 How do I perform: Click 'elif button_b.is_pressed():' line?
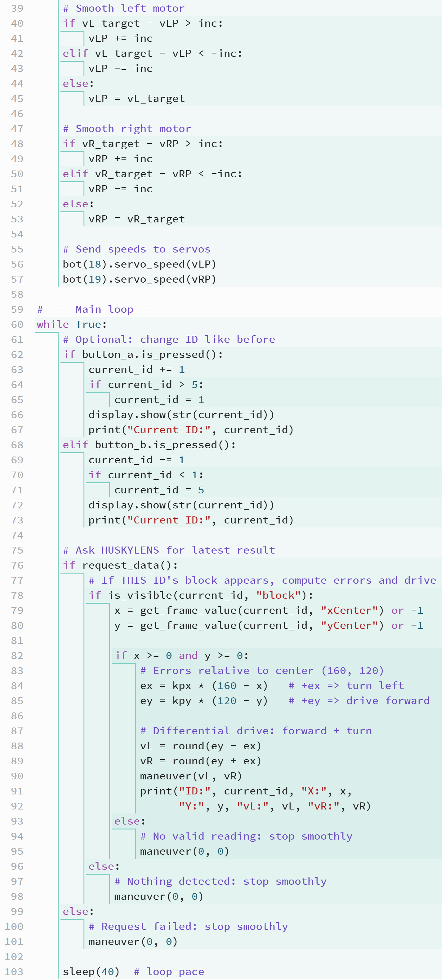click(x=149, y=445)
